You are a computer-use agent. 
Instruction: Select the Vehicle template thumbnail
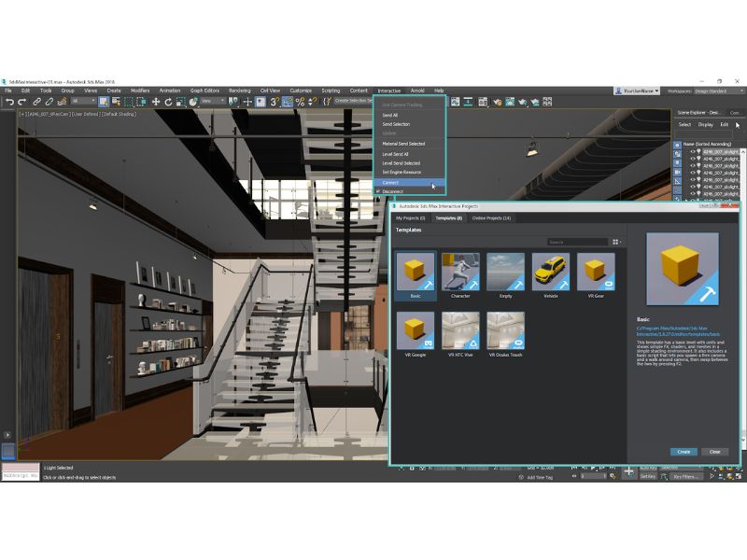tap(550, 273)
